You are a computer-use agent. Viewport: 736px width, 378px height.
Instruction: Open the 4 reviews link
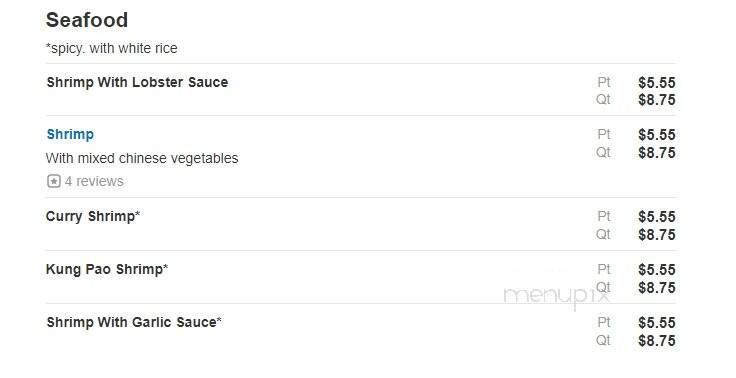[x=94, y=181]
